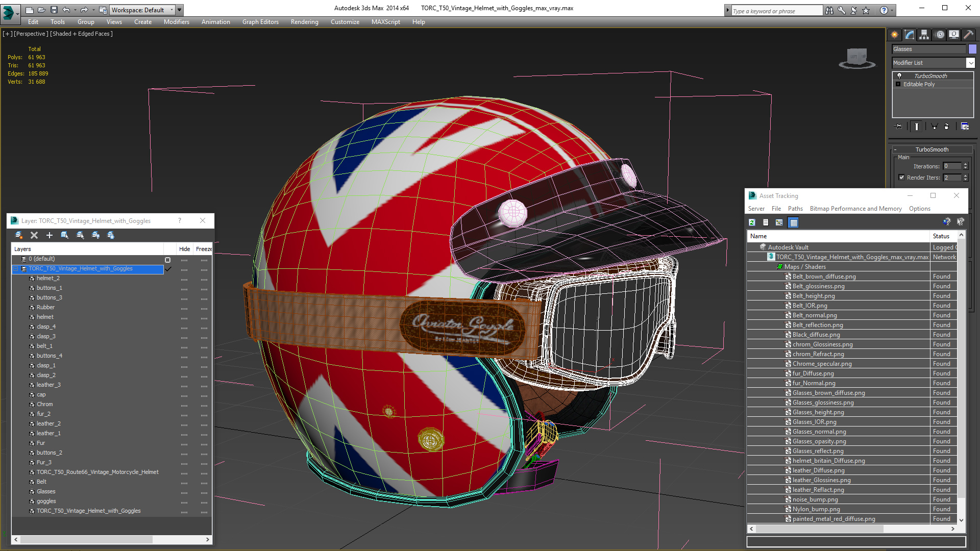Toggle Freeze for Glasses layer object
Screen dimensions: 980x551
coord(204,492)
